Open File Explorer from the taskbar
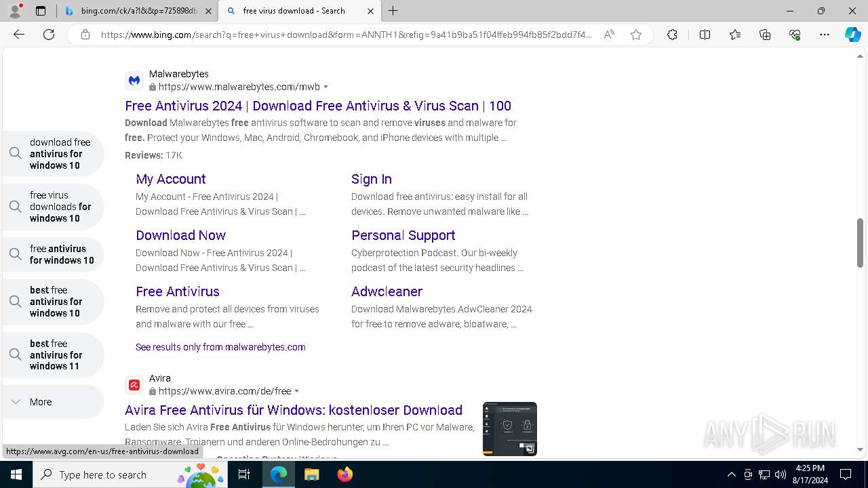The width and height of the screenshot is (868, 488). [x=311, y=474]
